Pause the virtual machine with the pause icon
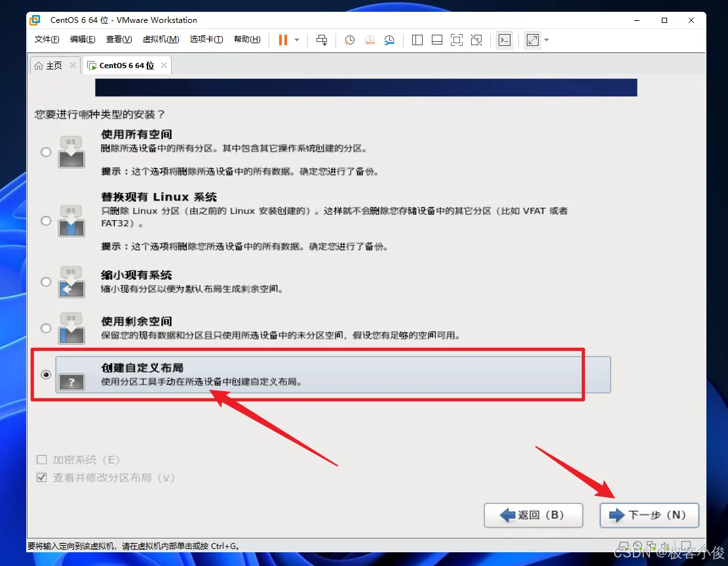728x566 pixels. (283, 40)
